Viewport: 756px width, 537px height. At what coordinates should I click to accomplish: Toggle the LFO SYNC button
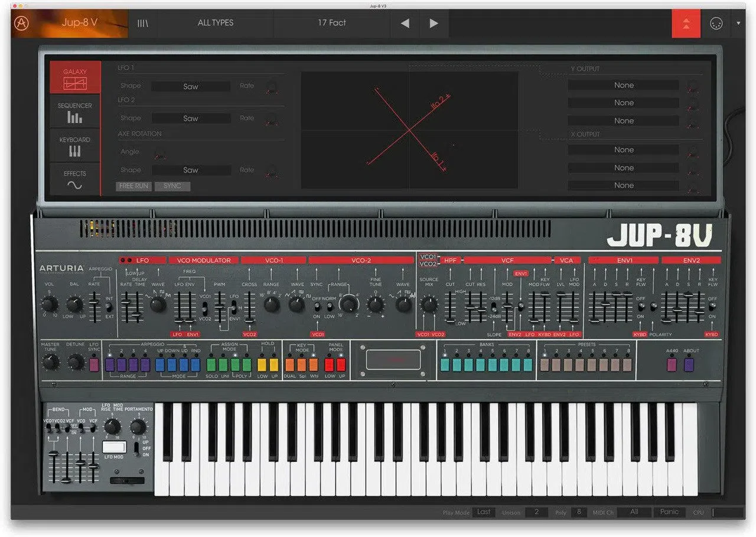click(94, 364)
